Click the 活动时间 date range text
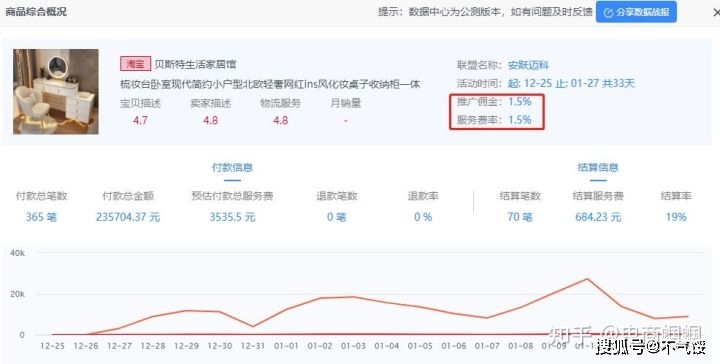720x364 pixels. click(571, 84)
